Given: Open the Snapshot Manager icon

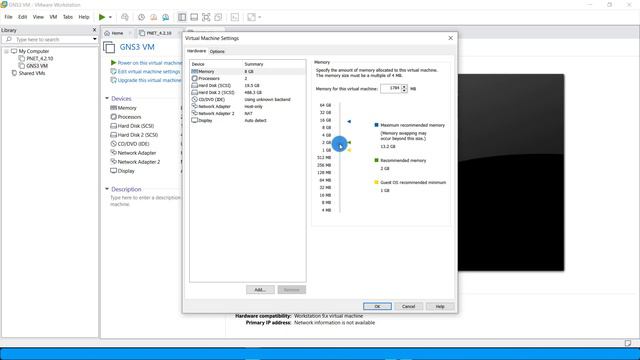Looking at the screenshot, I should click(165, 17).
